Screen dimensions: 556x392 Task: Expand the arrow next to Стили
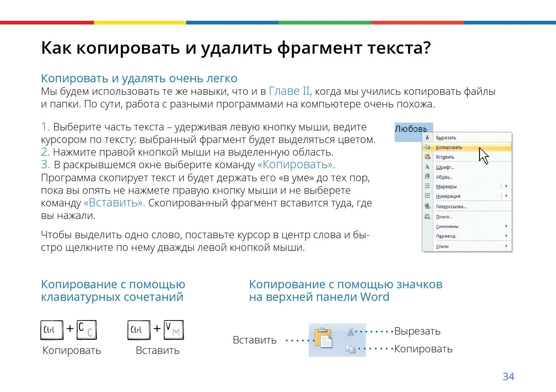pyautogui.click(x=506, y=246)
